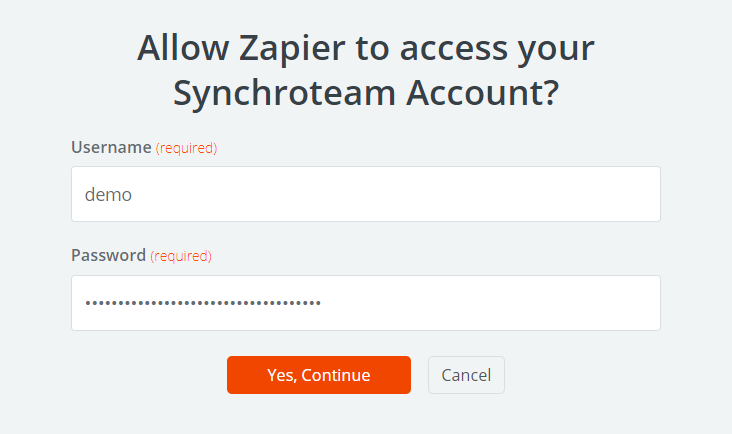Dismiss the dialog using Cancel
Image resolution: width=732 pixels, height=434 pixels.
click(x=466, y=375)
